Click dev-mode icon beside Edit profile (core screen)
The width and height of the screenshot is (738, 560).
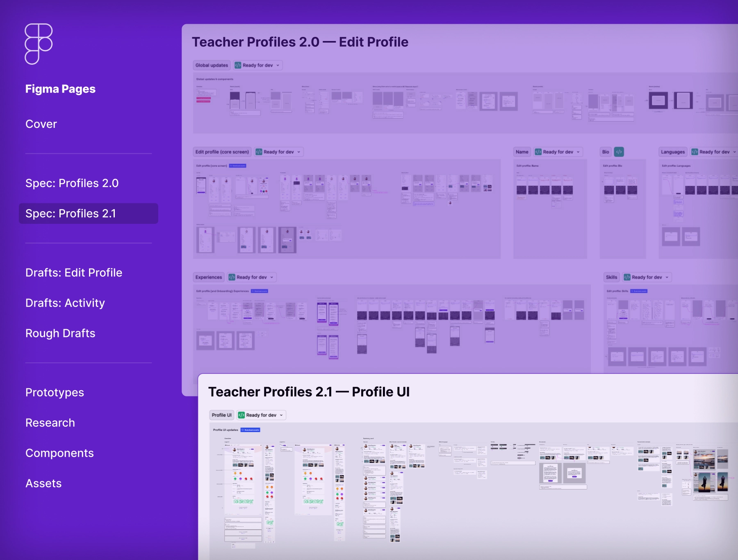tap(259, 152)
